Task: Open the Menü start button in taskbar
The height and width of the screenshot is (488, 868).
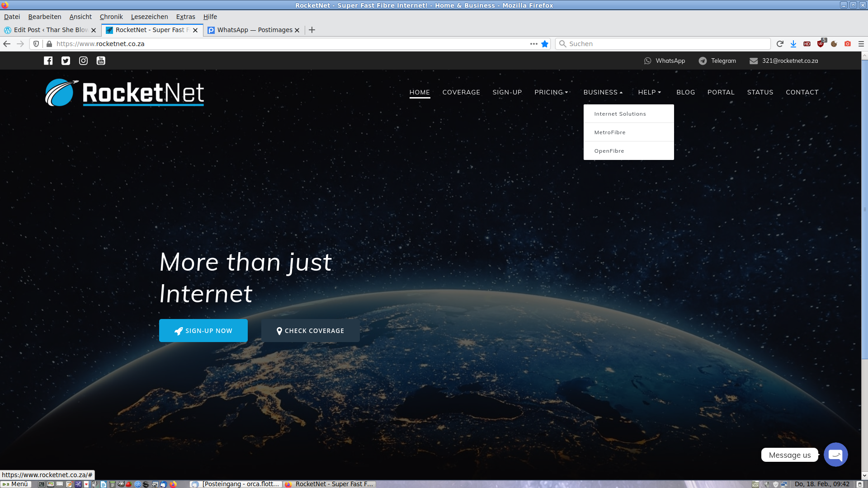Action: [15, 484]
